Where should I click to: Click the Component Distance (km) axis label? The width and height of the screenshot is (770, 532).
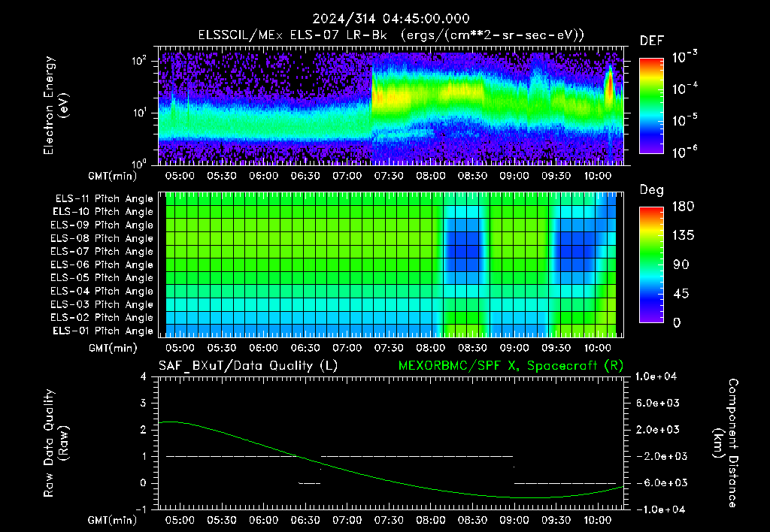726,443
